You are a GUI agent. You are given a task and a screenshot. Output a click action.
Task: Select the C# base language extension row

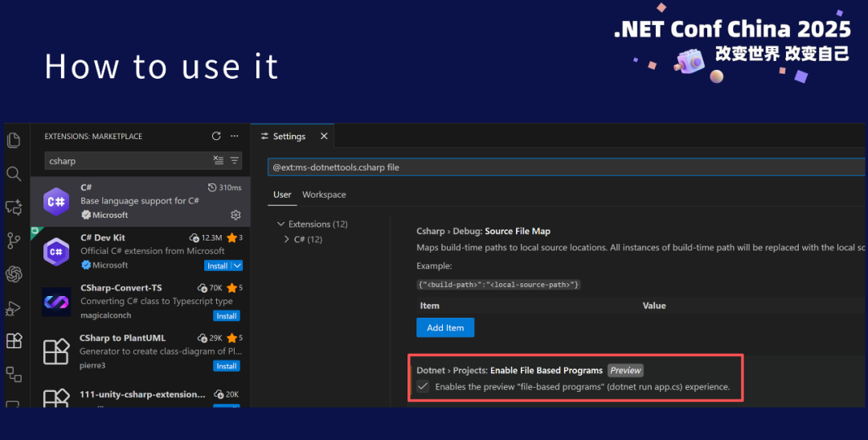(141, 202)
